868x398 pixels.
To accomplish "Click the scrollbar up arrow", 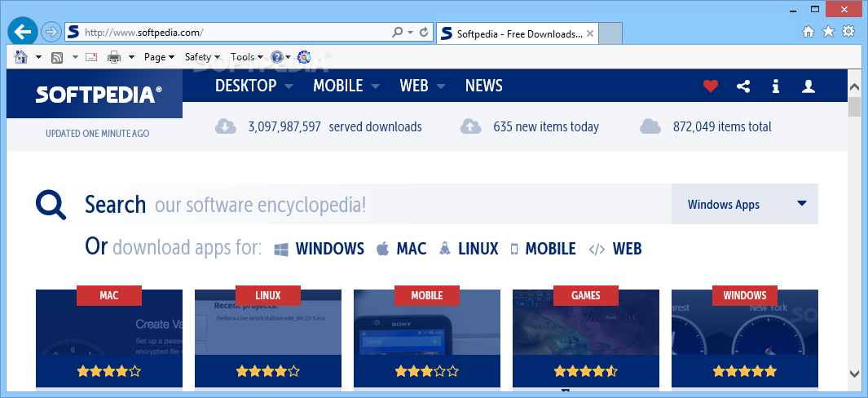I will 854,88.
